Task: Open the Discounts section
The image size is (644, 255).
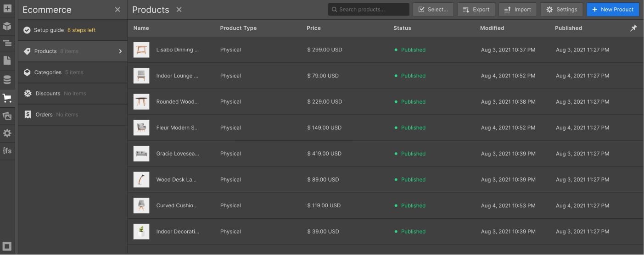Action: pyautogui.click(x=73, y=94)
